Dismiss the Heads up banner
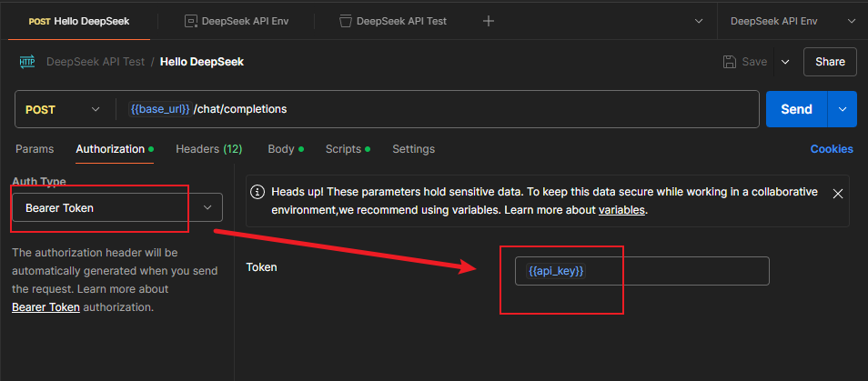Image resolution: width=868 pixels, height=381 pixels. pos(838,193)
